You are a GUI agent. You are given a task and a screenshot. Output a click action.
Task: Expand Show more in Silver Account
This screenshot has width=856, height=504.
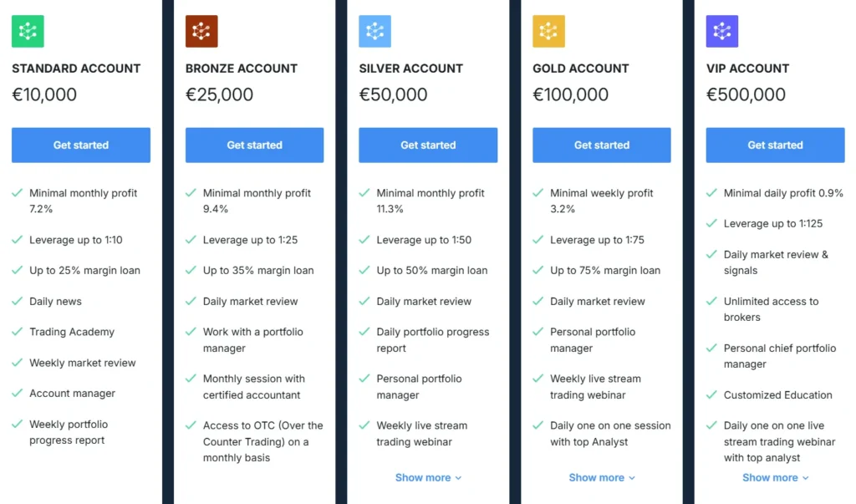tap(428, 478)
